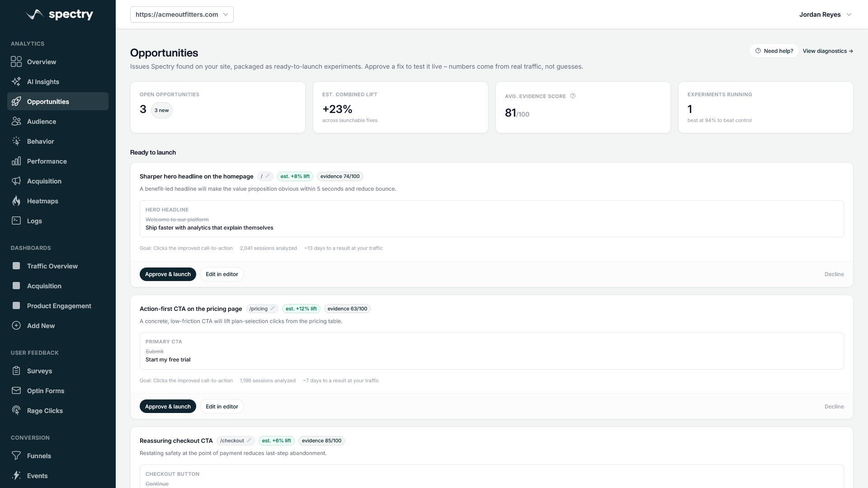
Task: Decline the pricing page CTA opportunity
Action: click(834, 407)
